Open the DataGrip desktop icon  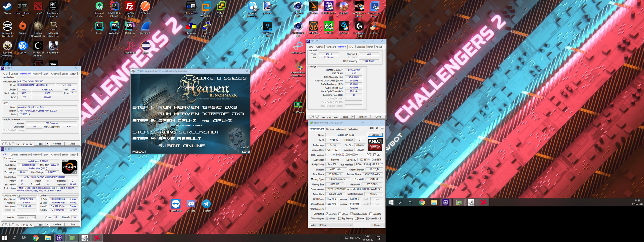point(130,28)
